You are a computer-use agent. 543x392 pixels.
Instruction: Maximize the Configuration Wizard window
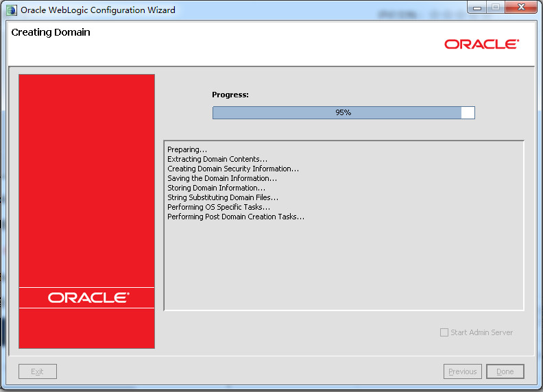coord(496,8)
